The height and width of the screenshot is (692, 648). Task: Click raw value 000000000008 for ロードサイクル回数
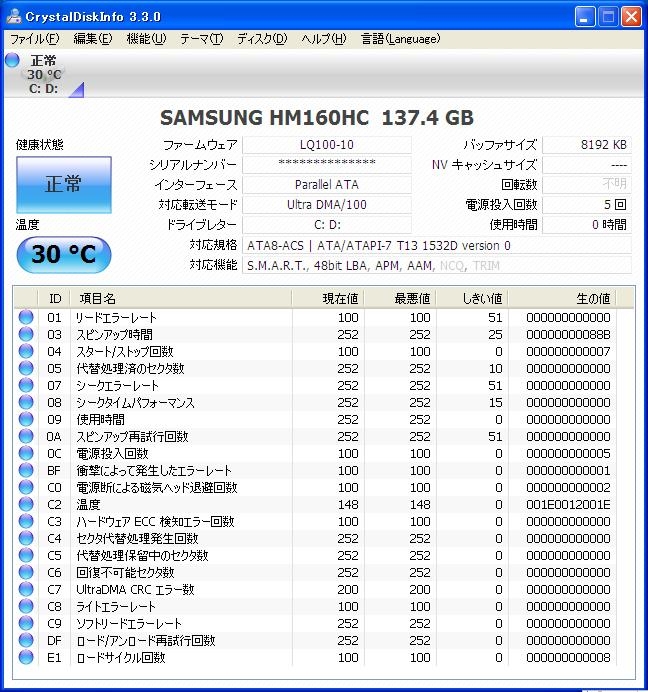(568, 657)
